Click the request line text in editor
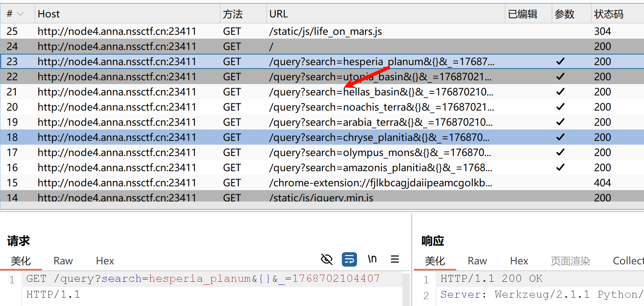644x306 pixels. [203, 279]
